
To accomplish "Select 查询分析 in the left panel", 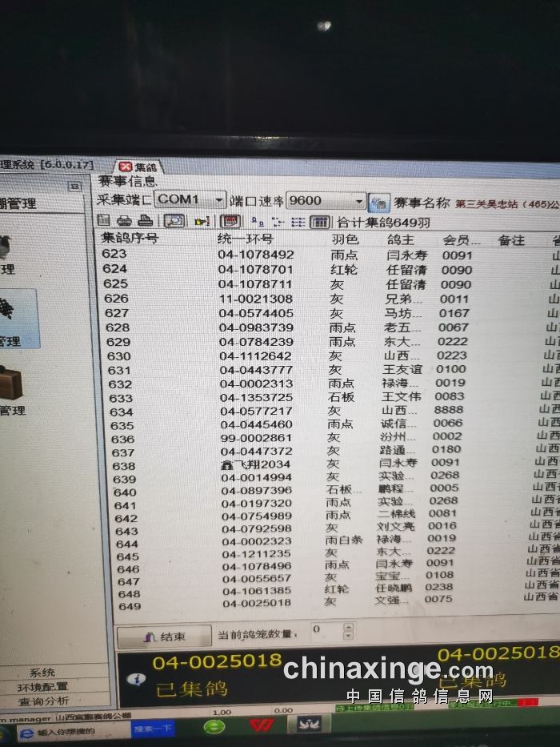I will (x=44, y=701).
